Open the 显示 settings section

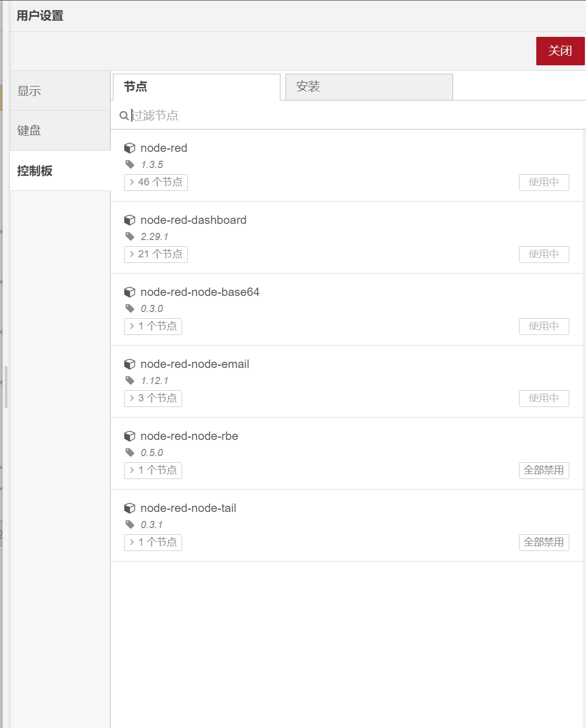60,91
